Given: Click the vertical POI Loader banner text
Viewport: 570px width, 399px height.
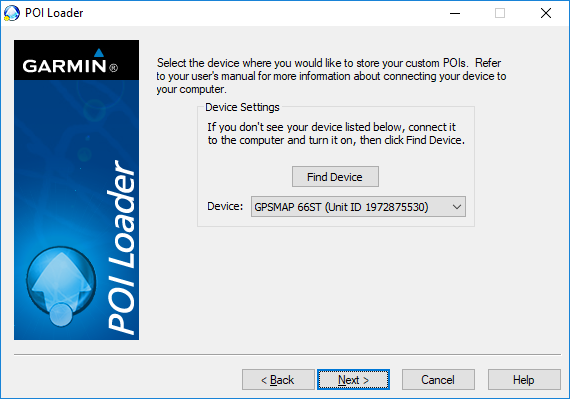Looking at the screenshot, I should point(121,247).
